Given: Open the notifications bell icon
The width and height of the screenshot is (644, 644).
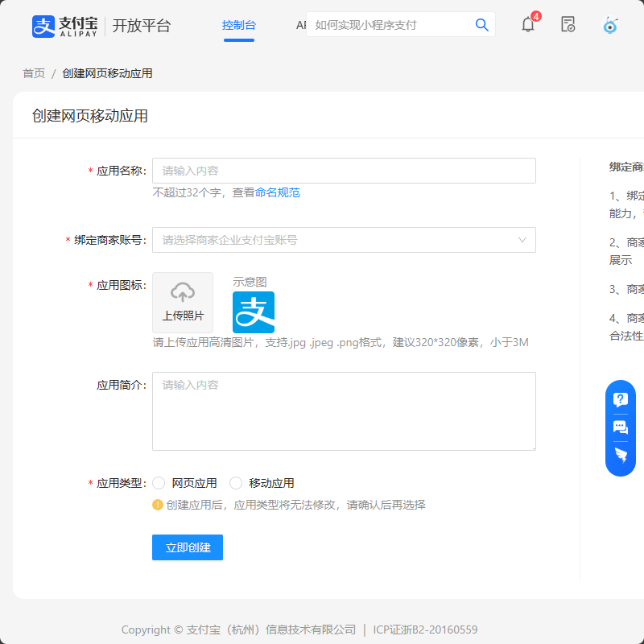Looking at the screenshot, I should coord(528,25).
